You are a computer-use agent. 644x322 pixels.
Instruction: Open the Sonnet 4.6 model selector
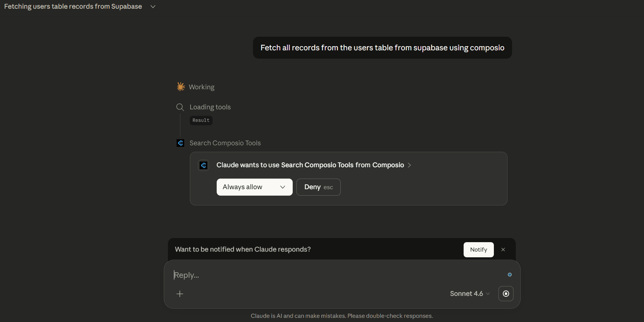click(x=470, y=294)
